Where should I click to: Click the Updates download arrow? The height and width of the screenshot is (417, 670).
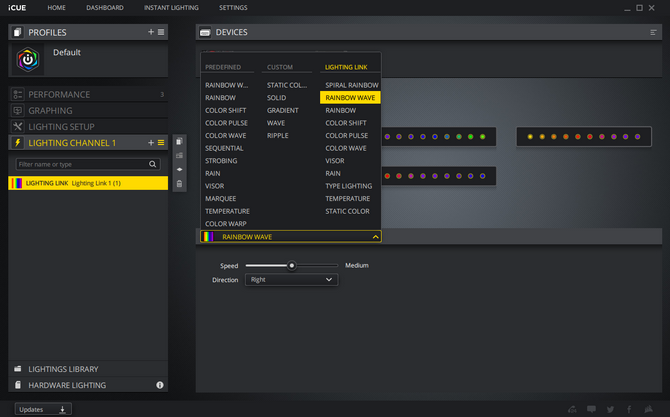62,409
